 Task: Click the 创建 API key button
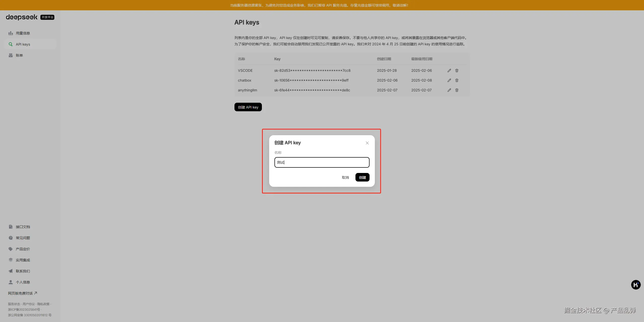[248, 107]
